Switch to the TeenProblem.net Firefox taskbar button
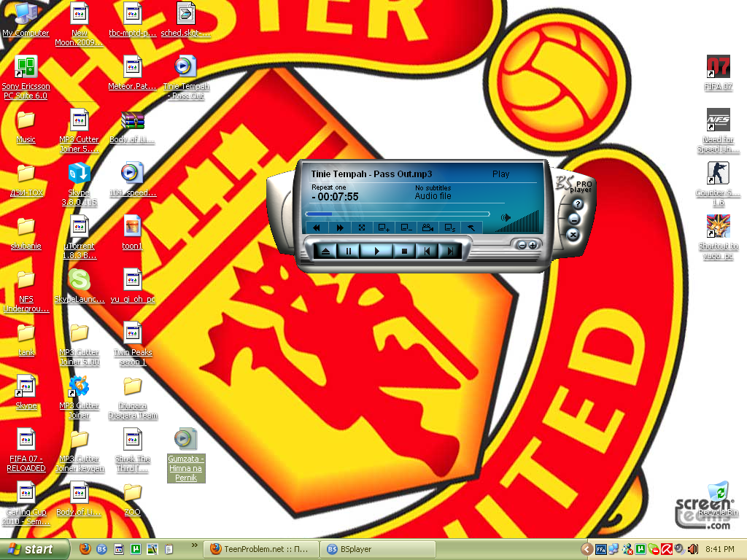747x560 pixels. click(260, 549)
